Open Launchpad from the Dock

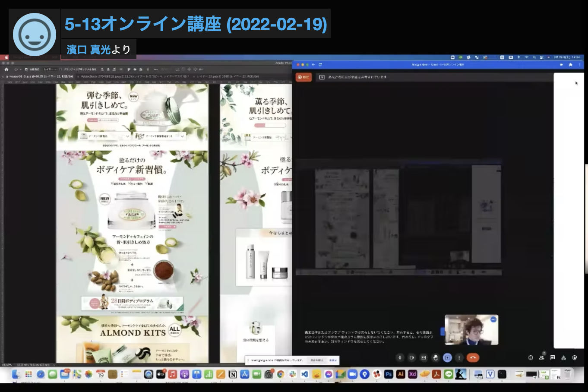click(28, 374)
